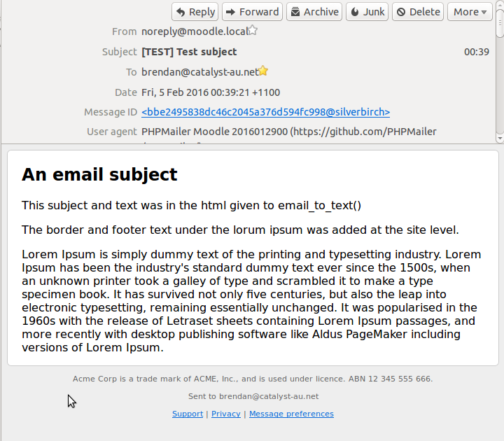Screen dimensions: 504x441
Task: Open the Privacy footer link
Action: click(225, 414)
